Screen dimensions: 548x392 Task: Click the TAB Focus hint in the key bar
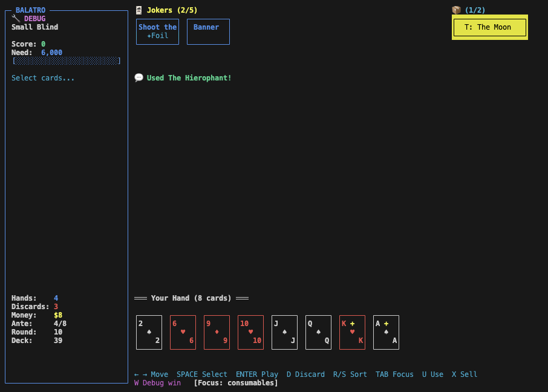pyautogui.click(x=394, y=374)
